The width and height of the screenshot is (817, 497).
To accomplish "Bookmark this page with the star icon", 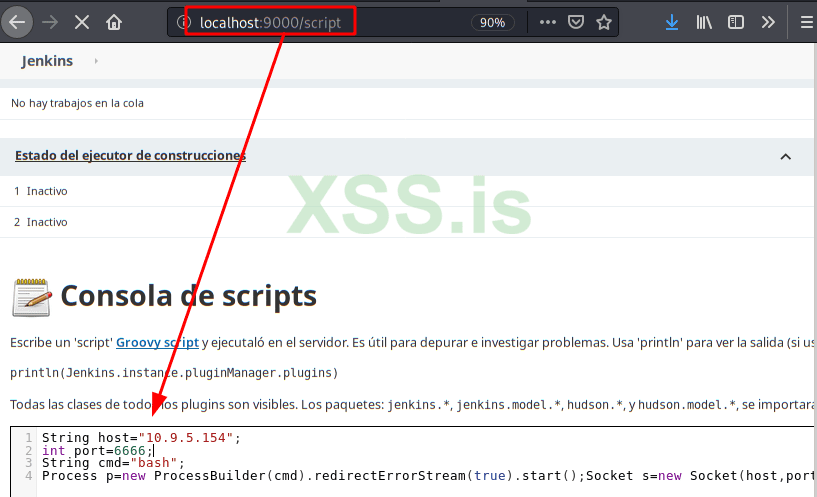I will coord(604,22).
